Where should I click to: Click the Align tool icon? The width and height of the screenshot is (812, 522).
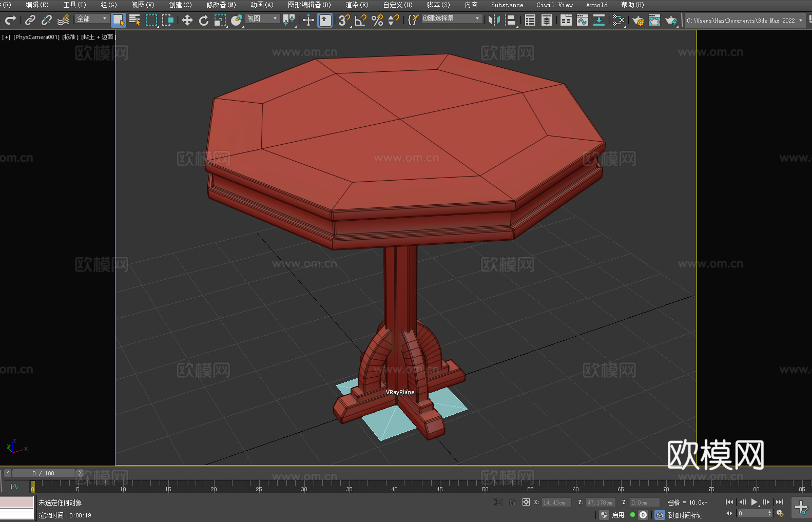click(511, 20)
